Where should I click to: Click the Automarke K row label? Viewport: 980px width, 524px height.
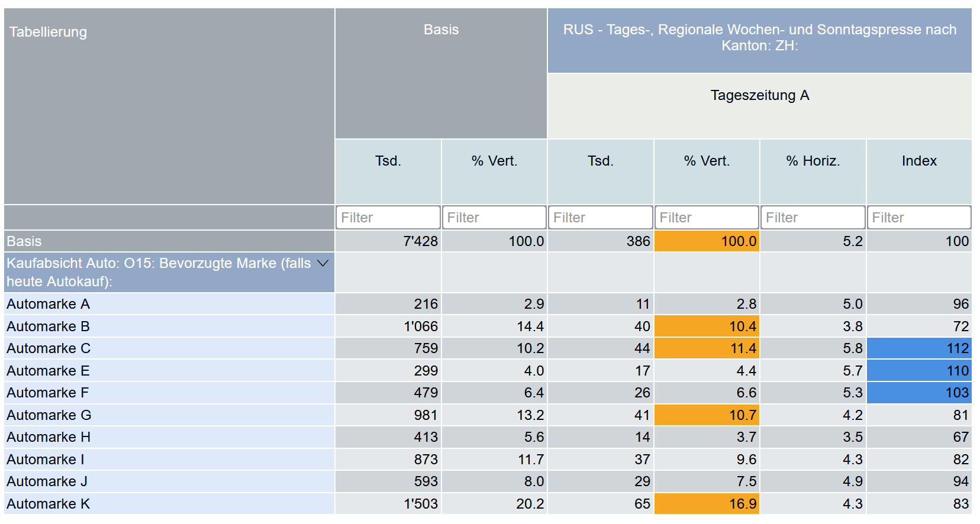tap(49, 504)
